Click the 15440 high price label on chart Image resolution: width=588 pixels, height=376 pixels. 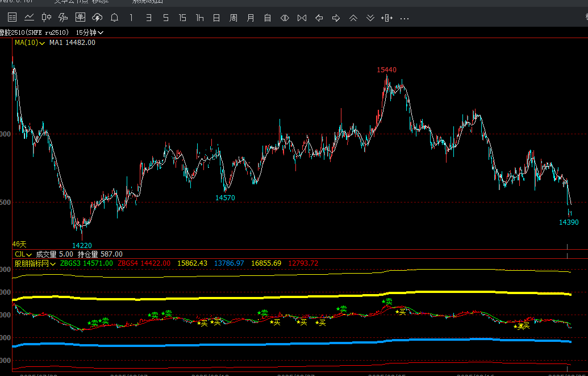(386, 70)
